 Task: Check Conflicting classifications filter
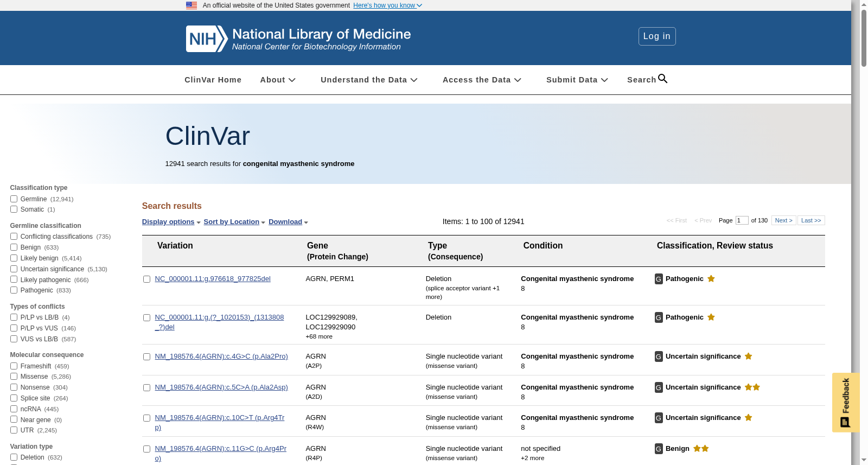coord(14,237)
